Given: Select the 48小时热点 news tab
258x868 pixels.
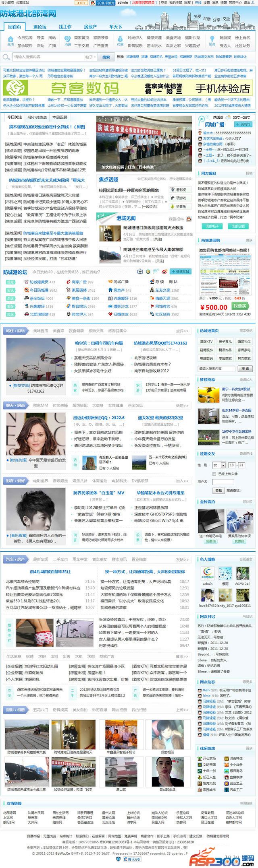Looking at the screenshot, I should tap(37, 117).
